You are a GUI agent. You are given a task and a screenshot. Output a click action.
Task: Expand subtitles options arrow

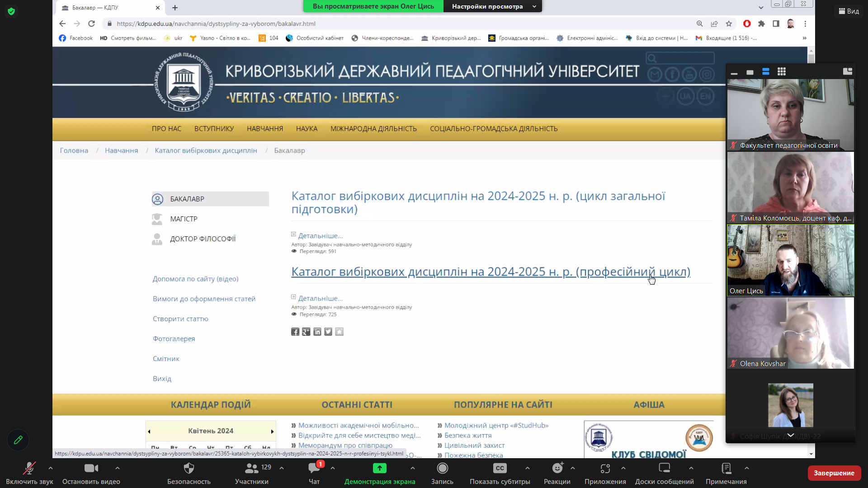528,468
